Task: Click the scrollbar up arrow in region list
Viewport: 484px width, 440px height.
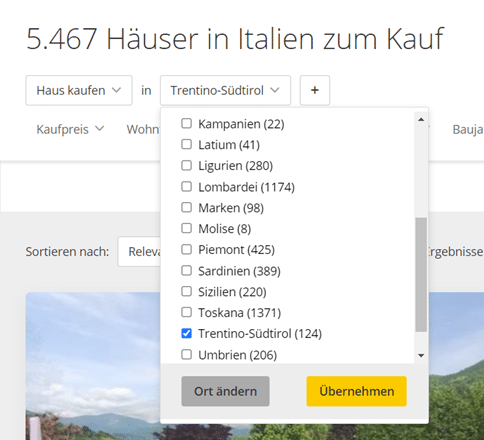Action: pos(421,119)
